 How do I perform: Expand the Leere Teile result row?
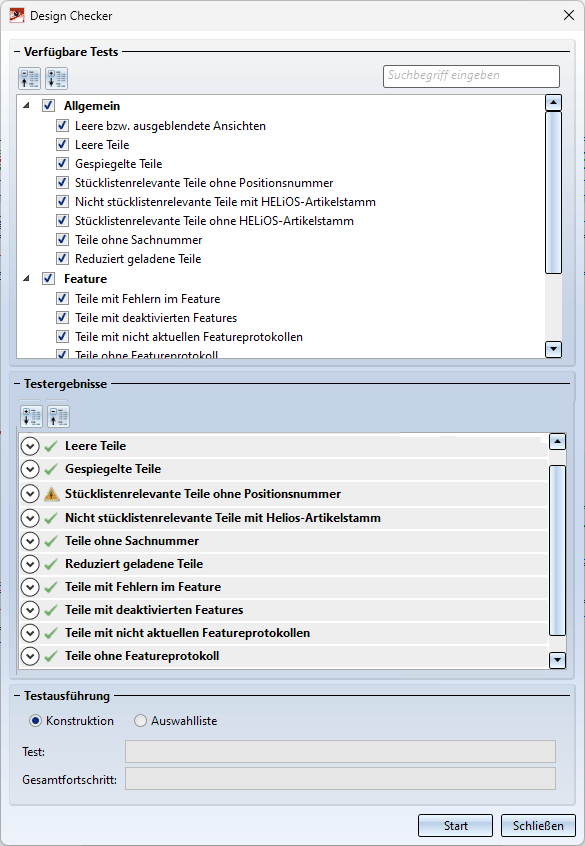pos(30,446)
